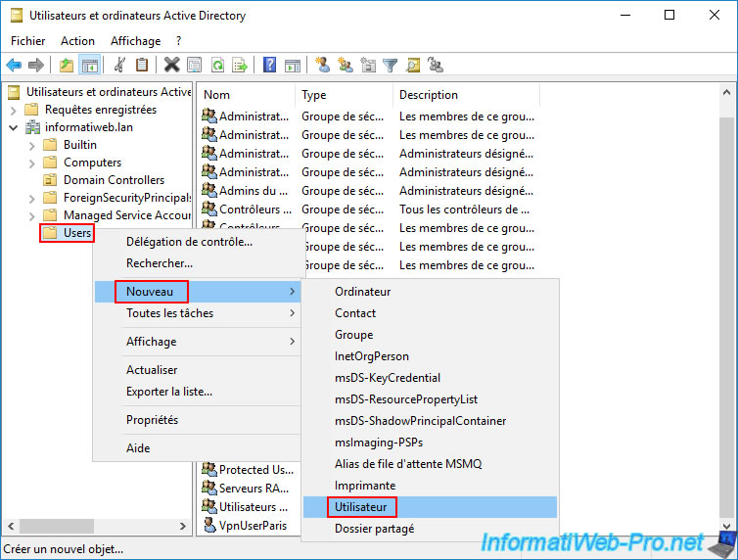Click the blue Back arrow in toolbar
The width and height of the screenshot is (738, 560).
[x=14, y=66]
